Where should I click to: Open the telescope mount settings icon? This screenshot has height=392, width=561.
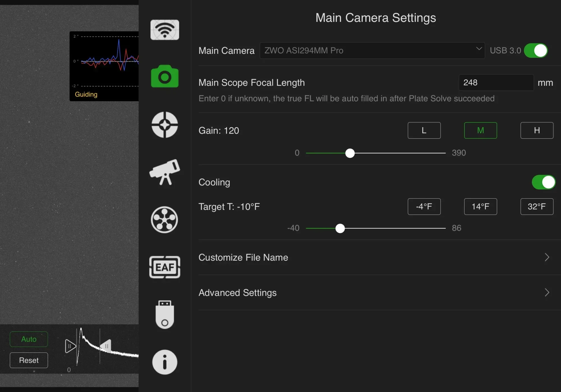[165, 172]
